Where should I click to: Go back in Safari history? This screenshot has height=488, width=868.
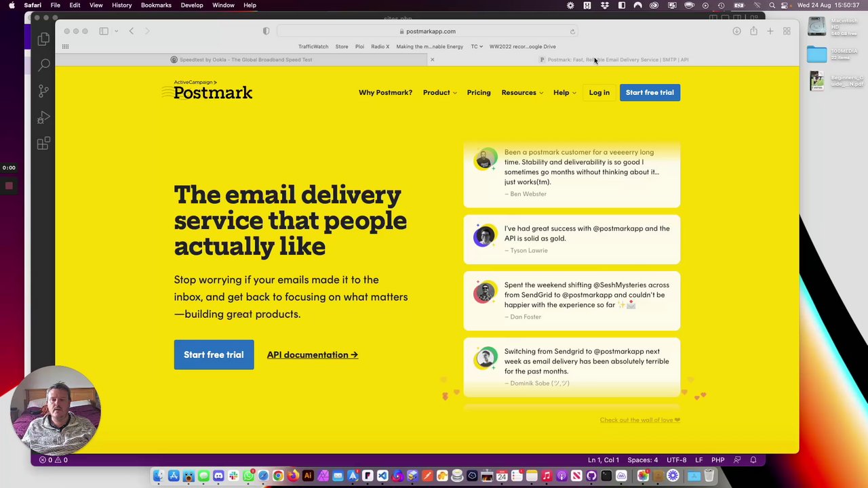tap(132, 31)
